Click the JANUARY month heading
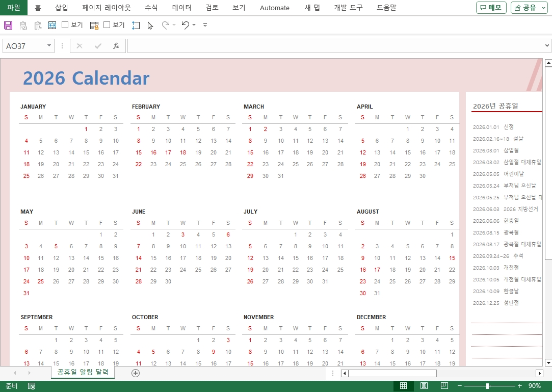The width and height of the screenshot is (552, 392). (x=33, y=107)
